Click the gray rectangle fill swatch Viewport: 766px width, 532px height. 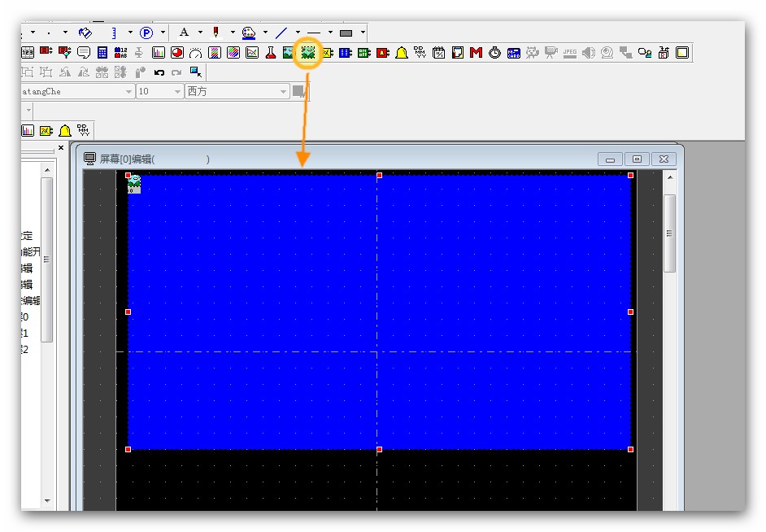pyautogui.click(x=346, y=33)
